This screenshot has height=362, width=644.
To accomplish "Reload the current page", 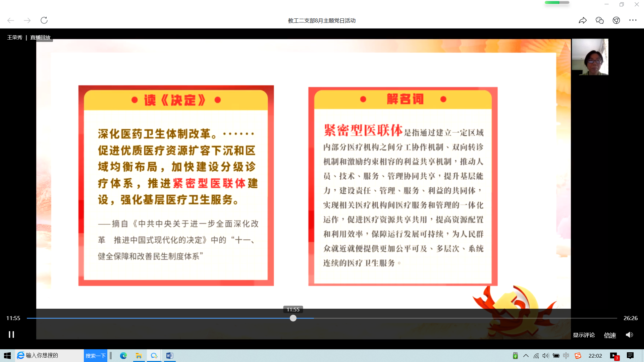I will pos(44,20).
